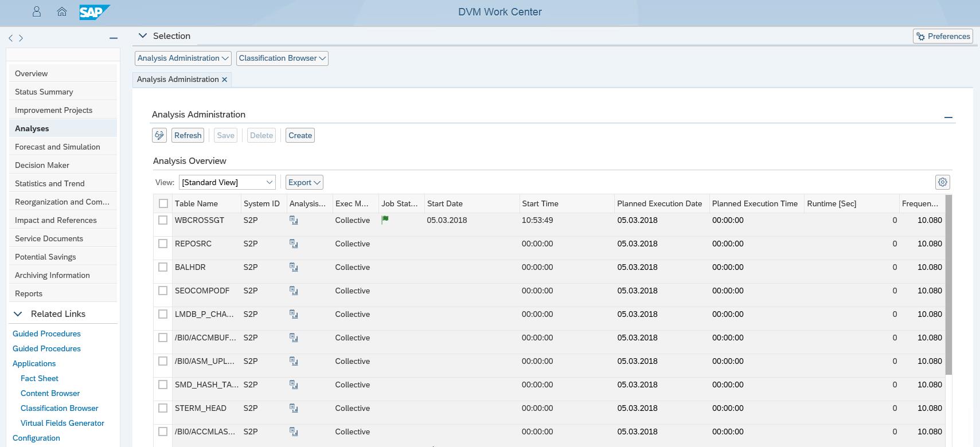Screen dimensions: 980x447
Task: Sort by Table Name column header
Action: pyautogui.click(x=206, y=203)
